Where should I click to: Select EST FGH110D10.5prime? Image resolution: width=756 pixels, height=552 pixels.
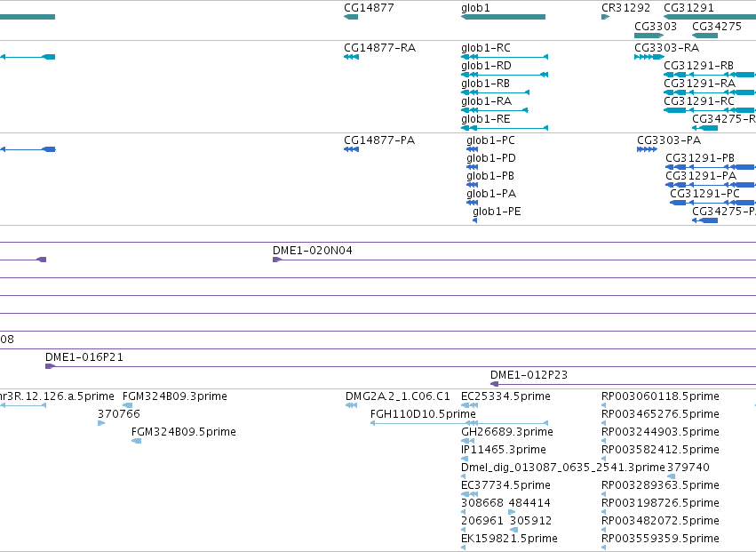(423, 414)
